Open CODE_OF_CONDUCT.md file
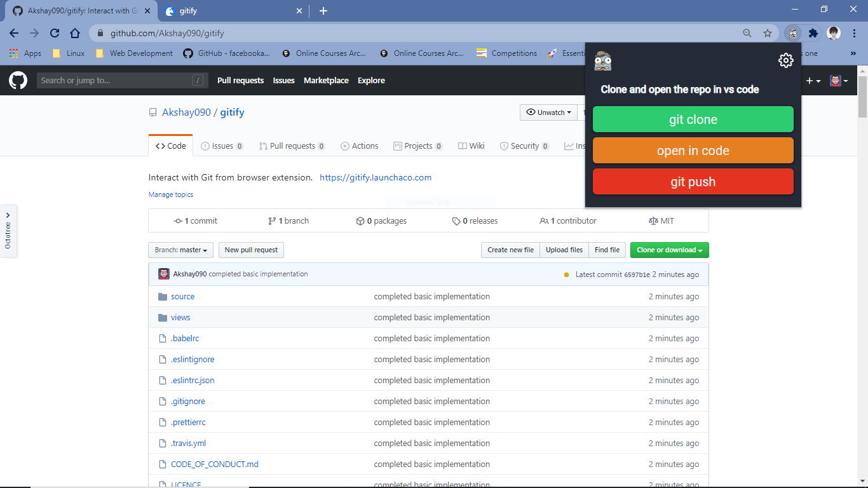This screenshot has height=488, width=868. [x=215, y=464]
